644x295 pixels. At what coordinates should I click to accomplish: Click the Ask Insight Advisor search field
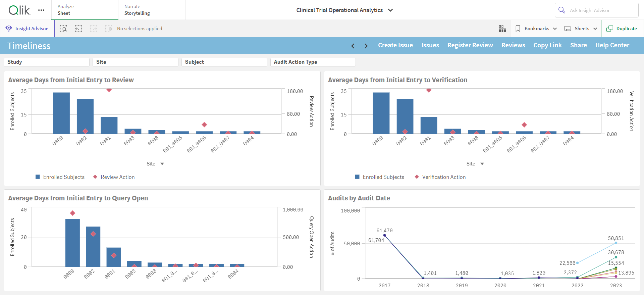coord(596,10)
